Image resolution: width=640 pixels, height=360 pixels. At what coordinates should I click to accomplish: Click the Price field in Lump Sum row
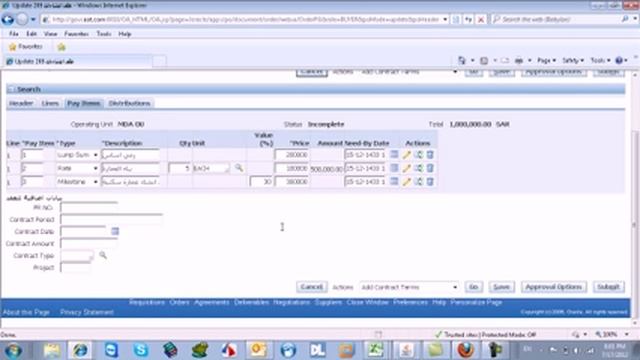pyautogui.click(x=291, y=155)
